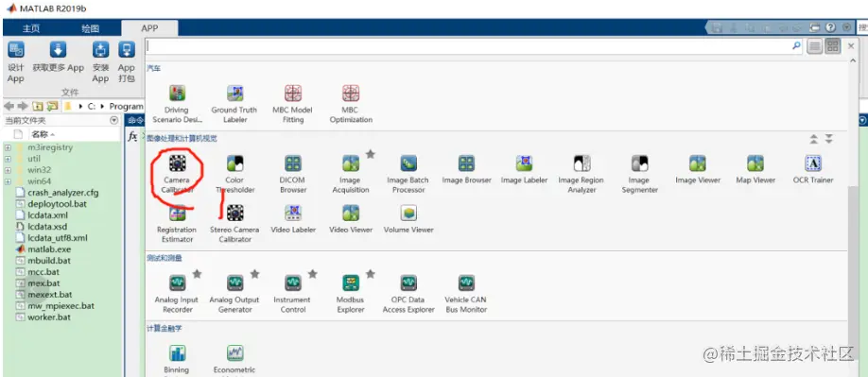The height and width of the screenshot is (377, 868).
Task: Open Driving Scenario Designer app
Action: point(177,103)
